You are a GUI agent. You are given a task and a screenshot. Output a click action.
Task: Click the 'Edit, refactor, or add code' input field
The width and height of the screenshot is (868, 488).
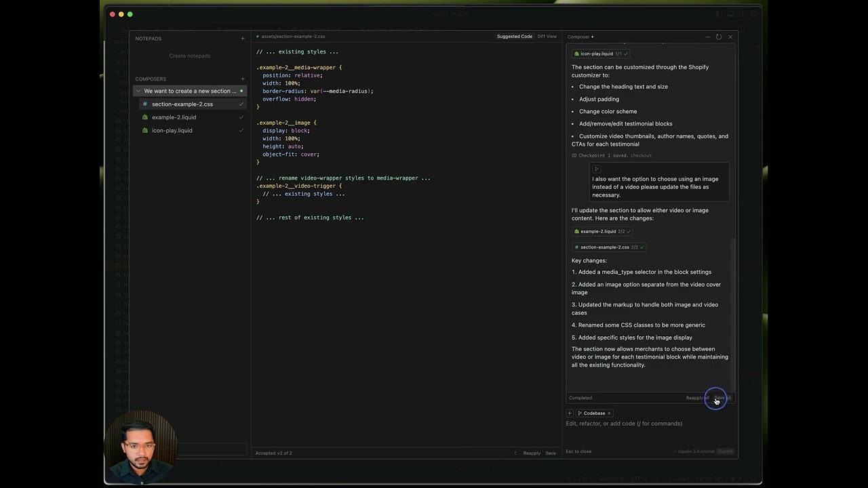tap(624, 423)
